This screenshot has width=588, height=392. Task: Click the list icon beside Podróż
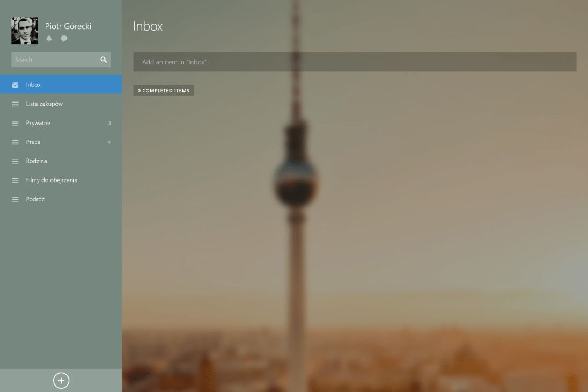(15, 199)
